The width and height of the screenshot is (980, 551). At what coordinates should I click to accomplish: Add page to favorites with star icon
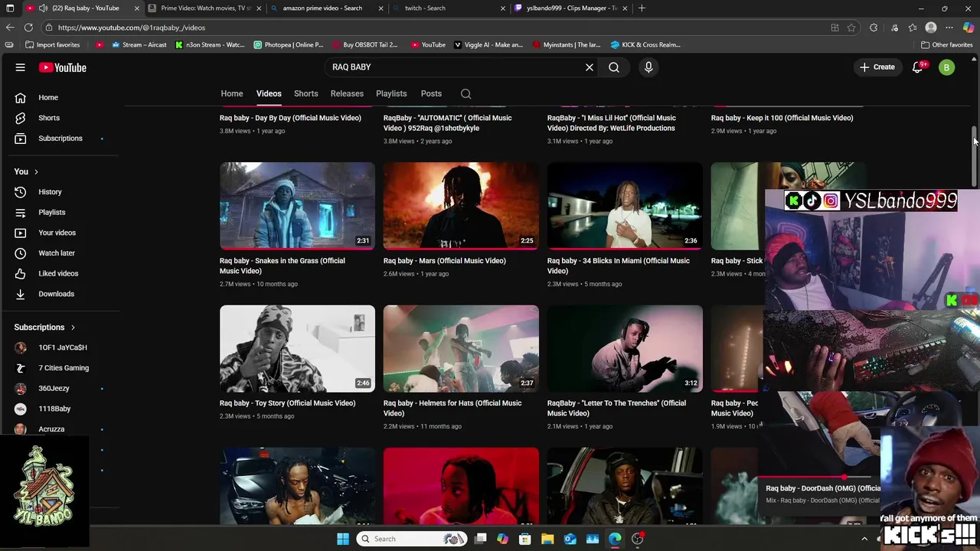[x=851, y=28]
